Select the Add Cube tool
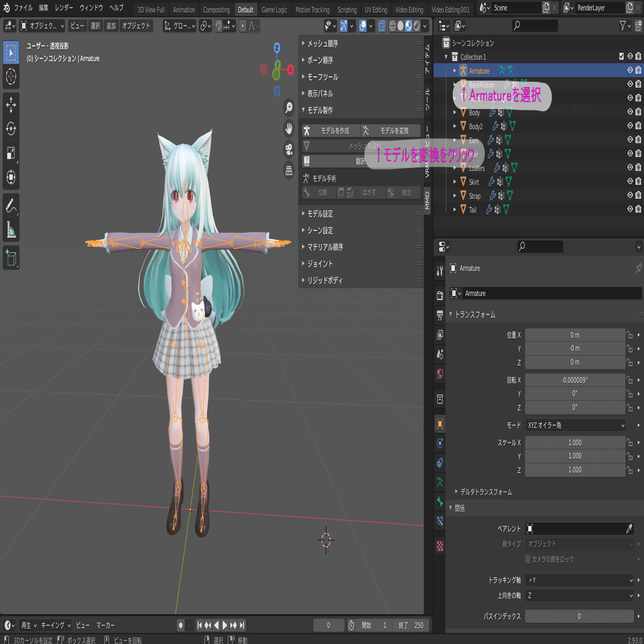The width and height of the screenshot is (644, 644). pyautogui.click(x=12, y=258)
